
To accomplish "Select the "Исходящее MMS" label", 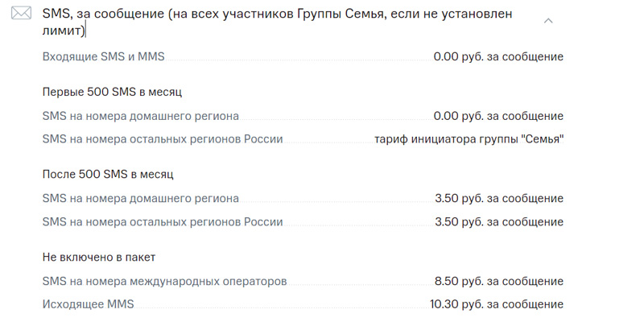I will 88,304.
